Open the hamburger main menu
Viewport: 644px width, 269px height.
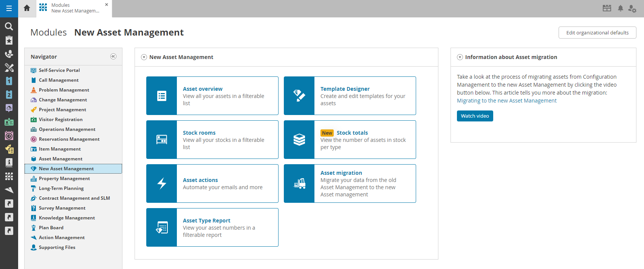(9, 8)
